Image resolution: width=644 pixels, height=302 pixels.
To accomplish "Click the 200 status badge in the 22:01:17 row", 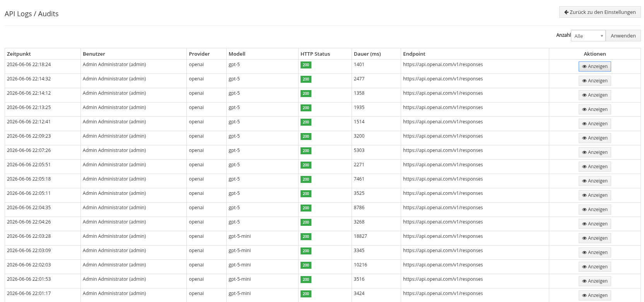I will click(x=306, y=294).
